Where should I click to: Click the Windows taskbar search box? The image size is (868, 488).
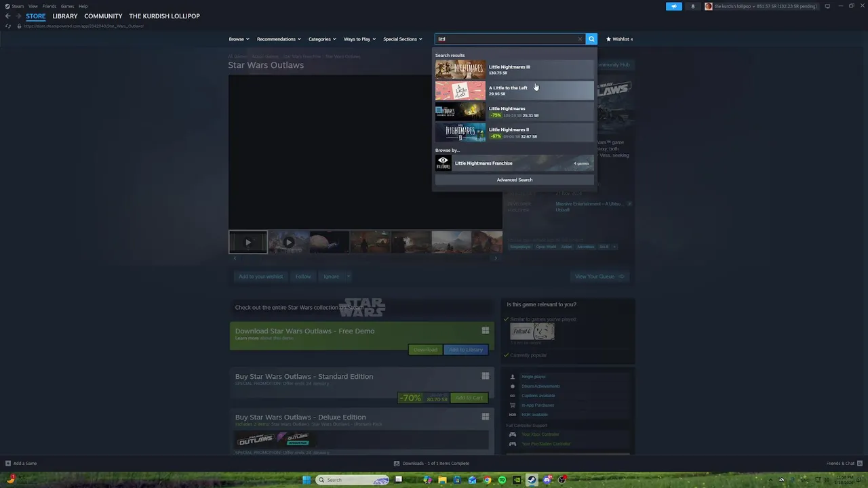[x=353, y=480]
